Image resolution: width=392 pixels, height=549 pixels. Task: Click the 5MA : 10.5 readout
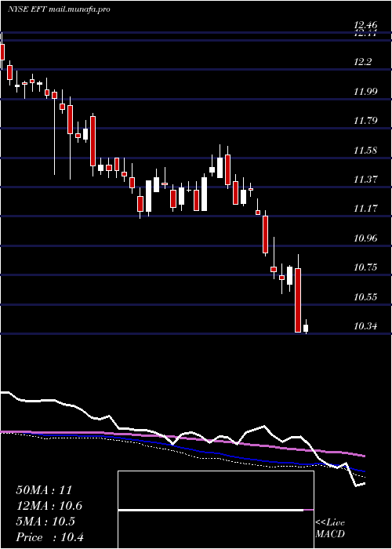[x=45, y=522]
